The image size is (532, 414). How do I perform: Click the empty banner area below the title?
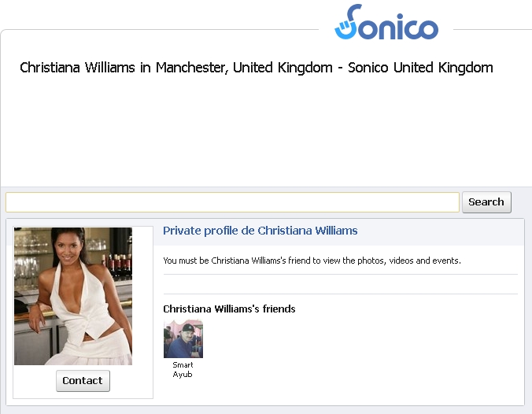point(264,132)
